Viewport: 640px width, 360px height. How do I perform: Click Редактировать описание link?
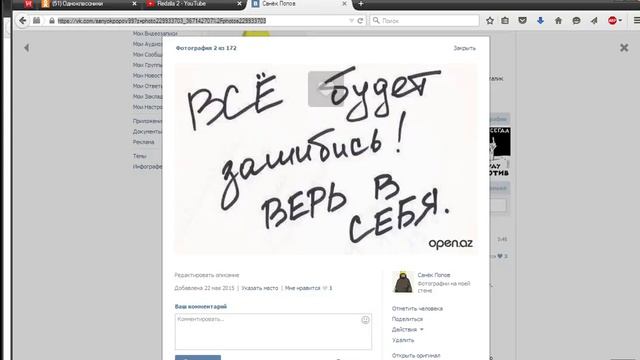(x=207, y=275)
